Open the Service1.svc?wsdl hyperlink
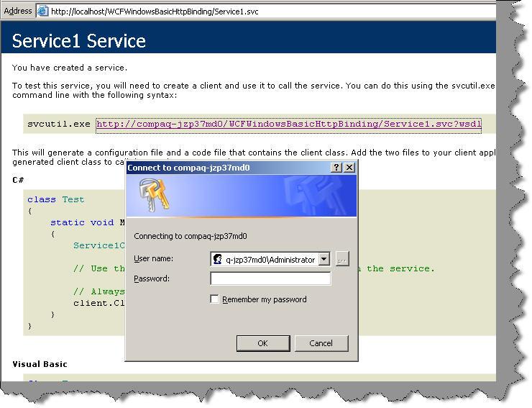Image resolution: width=532 pixels, height=408 pixels. tap(289, 124)
